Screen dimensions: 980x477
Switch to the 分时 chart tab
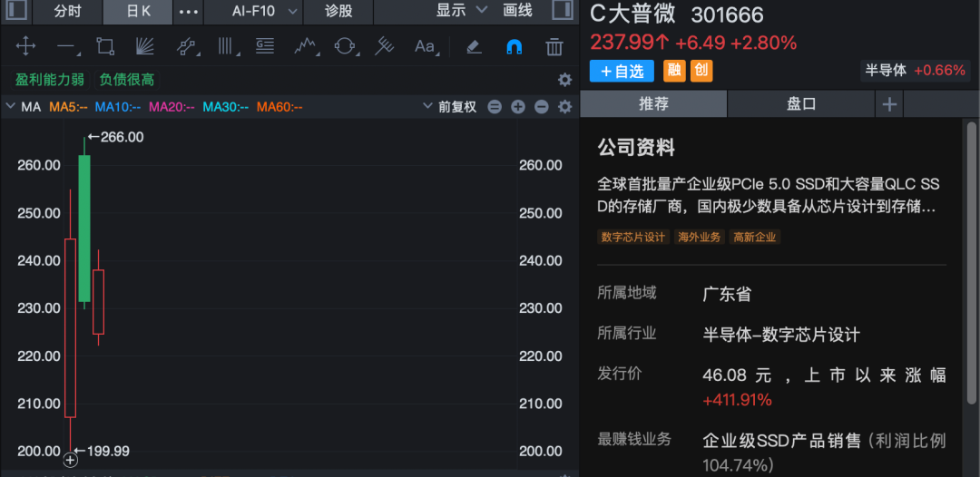(x=67, y=11)
